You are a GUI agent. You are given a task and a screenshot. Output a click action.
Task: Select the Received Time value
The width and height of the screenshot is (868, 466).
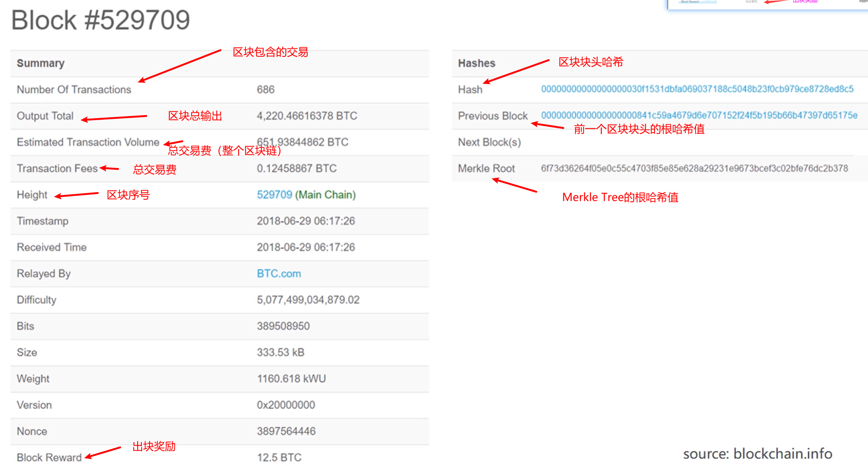point(306,247)
